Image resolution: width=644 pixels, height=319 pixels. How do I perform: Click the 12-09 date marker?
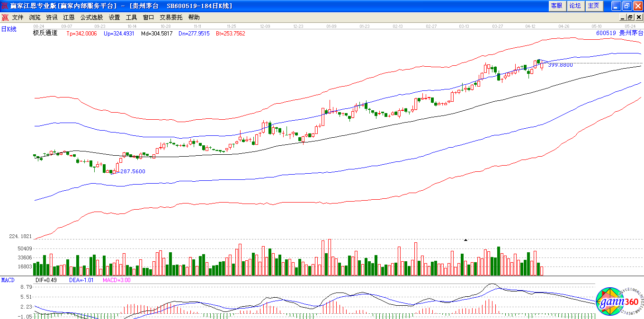tap(265, 27)
